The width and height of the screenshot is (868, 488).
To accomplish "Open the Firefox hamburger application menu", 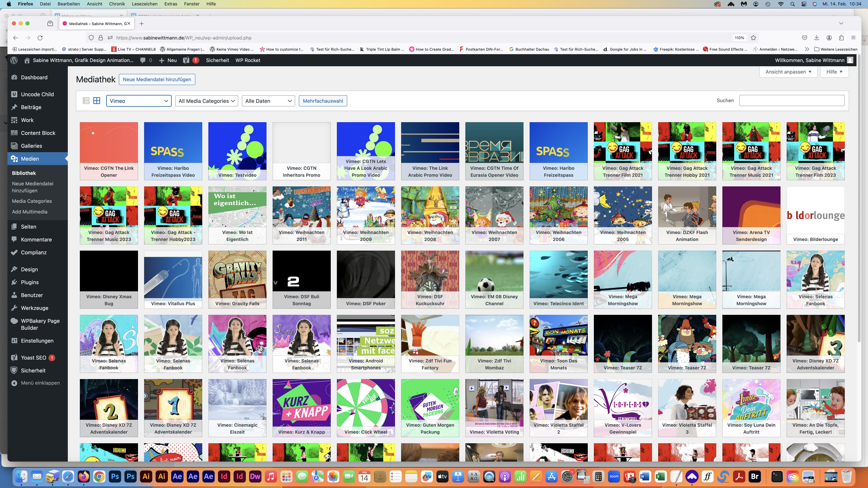I will pos(853,38).
